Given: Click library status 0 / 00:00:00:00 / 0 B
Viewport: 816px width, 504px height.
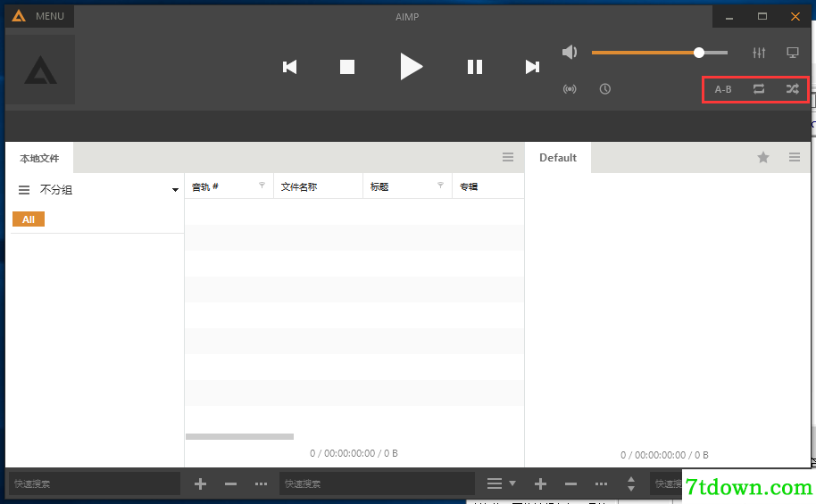Looking at the screenshot, I should pos(354,453).
